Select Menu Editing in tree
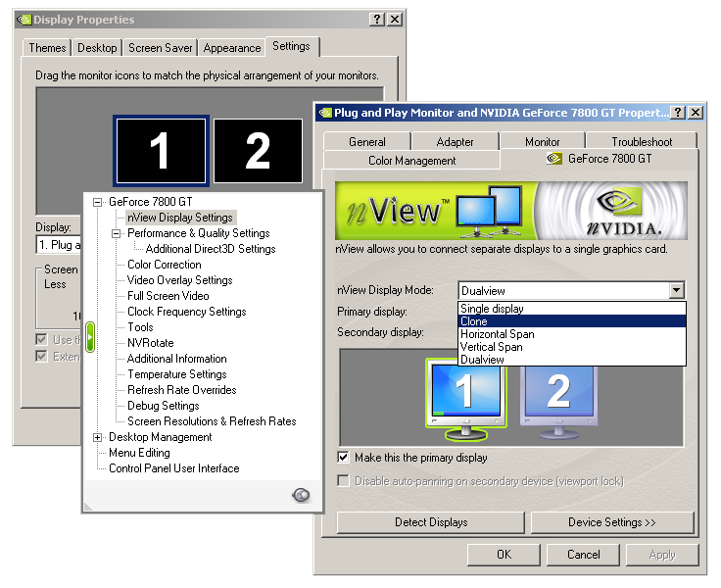This screenshot has width=721, height=588. point(139,453)
